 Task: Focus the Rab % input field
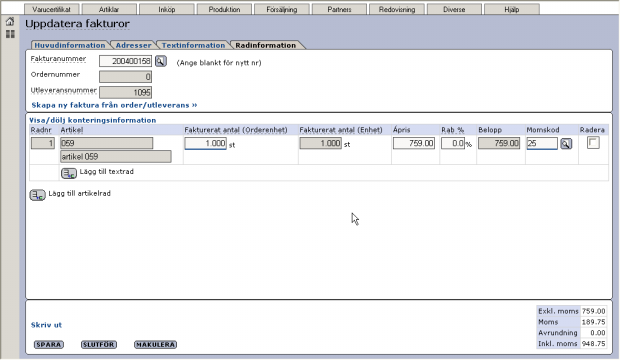453,143
